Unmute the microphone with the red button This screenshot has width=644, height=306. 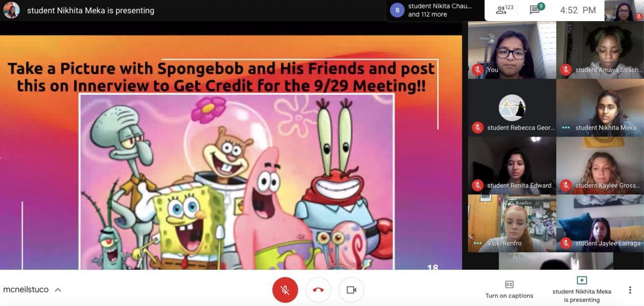285,290
